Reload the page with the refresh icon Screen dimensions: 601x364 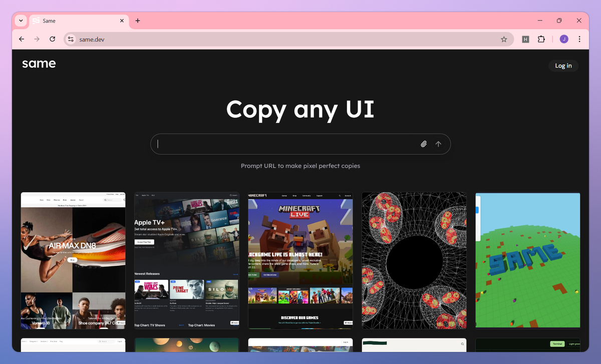point(52,39)
